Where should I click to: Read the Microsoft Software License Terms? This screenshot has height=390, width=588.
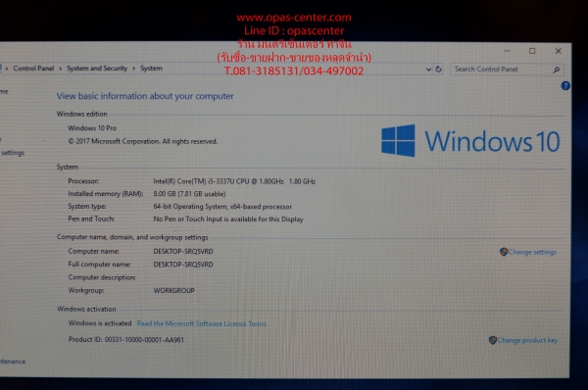tap(201, 323)
